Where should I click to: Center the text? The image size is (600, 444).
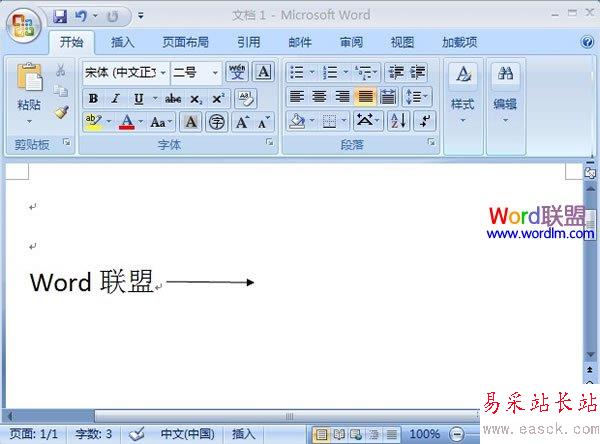pos(319,96)
